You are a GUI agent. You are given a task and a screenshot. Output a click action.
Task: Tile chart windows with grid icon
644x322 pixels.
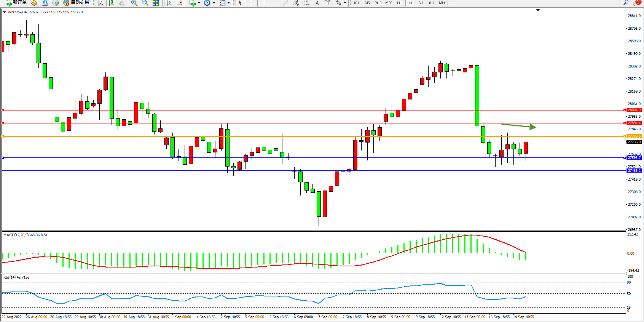[156, 3]
